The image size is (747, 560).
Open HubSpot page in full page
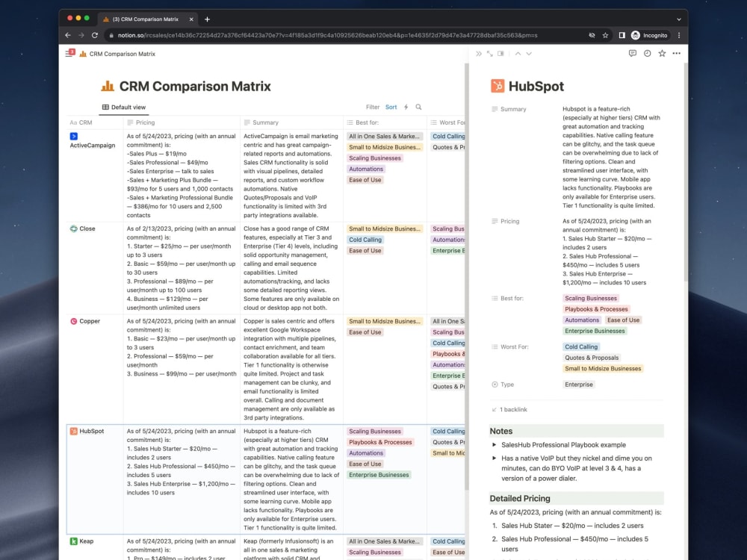490,54
